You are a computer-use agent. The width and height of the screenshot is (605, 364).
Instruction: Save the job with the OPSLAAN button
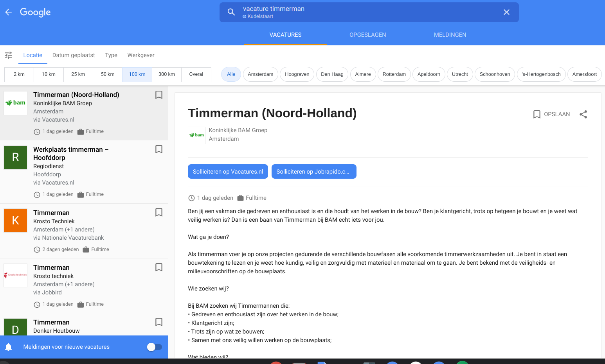pyautogui.click(x=551, y=114)
